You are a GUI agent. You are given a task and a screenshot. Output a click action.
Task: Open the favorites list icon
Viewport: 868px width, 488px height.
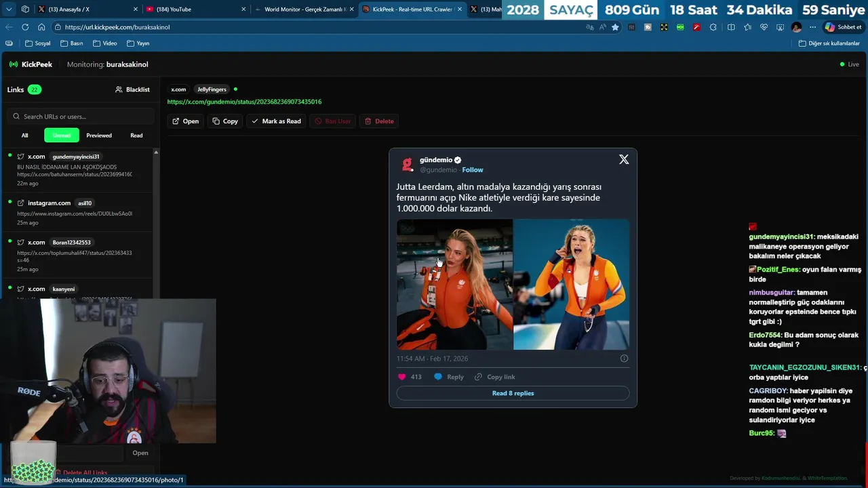pos(747,27)
